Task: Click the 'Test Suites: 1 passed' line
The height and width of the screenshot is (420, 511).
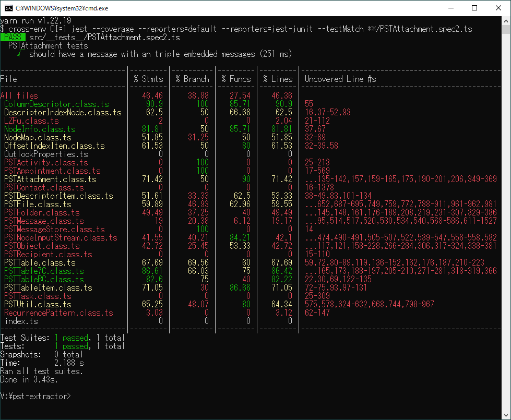Action: coord(63,338)
